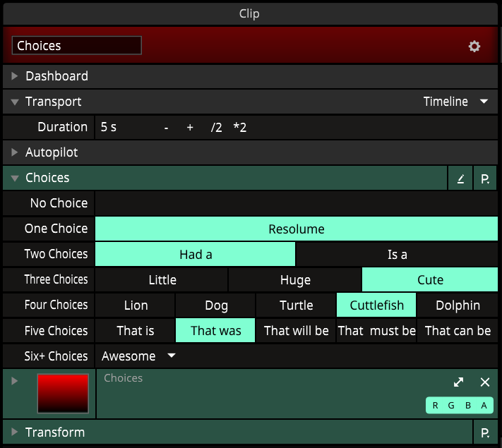Toggle the R channel button
This screenshot has width=502, height=448.
tap(435, 406)
